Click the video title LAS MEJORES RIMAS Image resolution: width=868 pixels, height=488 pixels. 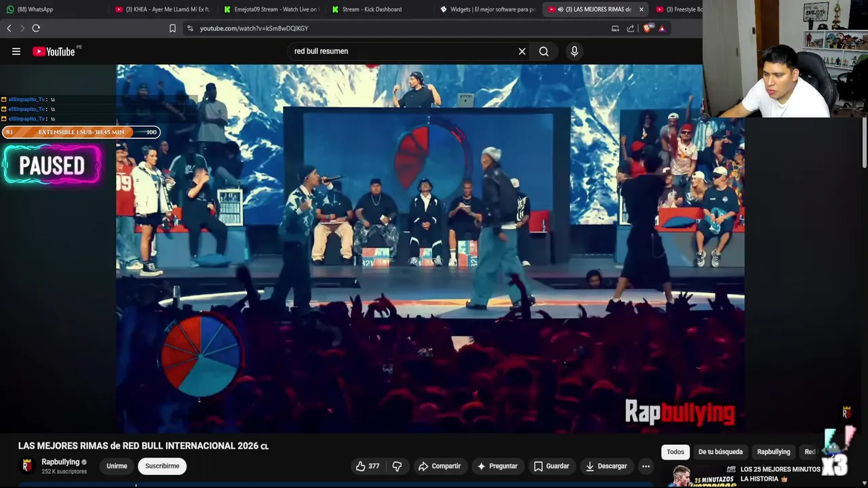pyautogui.click(x=143, y=446)
